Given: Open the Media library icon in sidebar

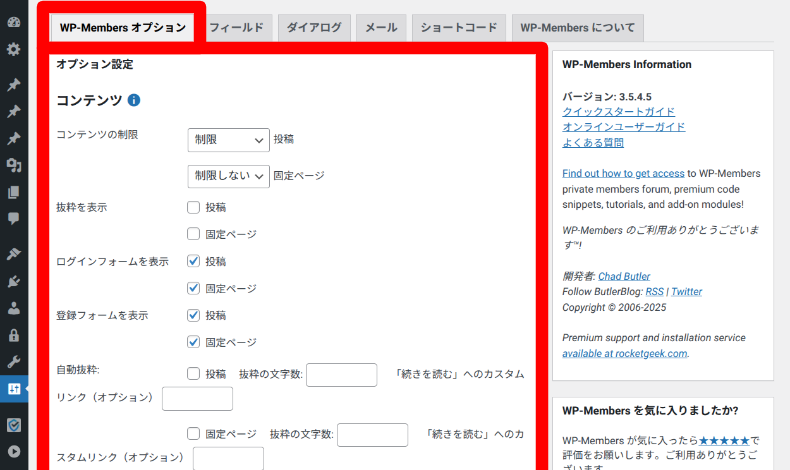Looking at the screenshot, I should click(x=14, y=165).
